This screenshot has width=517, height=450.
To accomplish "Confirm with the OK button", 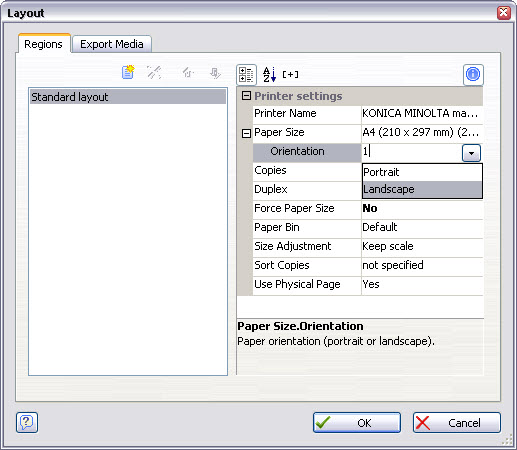I will pos(357,423).
